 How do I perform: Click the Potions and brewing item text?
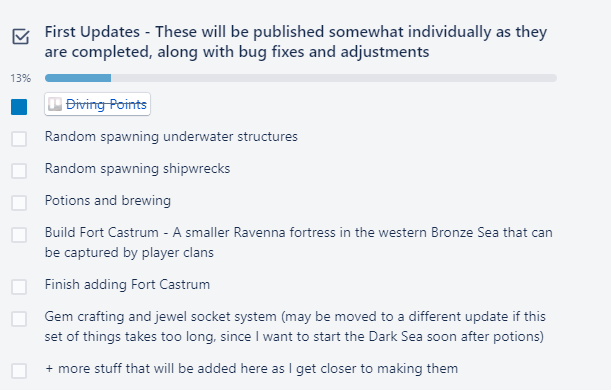click(x=108, y=201)
